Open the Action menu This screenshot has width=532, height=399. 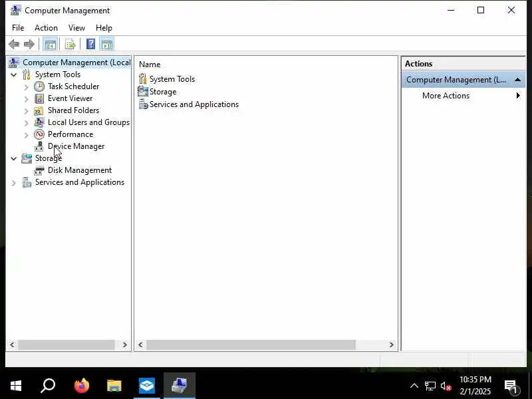pyautogui.click(x=46, y=28)
